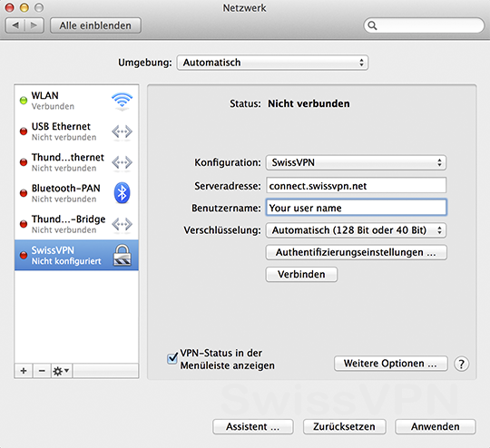This screenshot has height=448, width=490.
Task: Open help with the question mark button
Action: pyautogui.click(x=461, y=364)
